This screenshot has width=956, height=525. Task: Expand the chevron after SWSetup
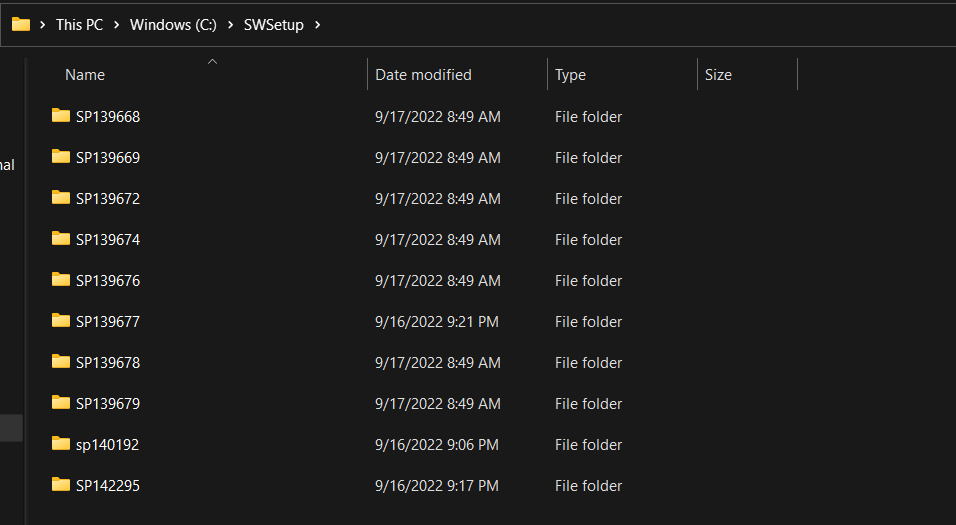coord(317,25)
